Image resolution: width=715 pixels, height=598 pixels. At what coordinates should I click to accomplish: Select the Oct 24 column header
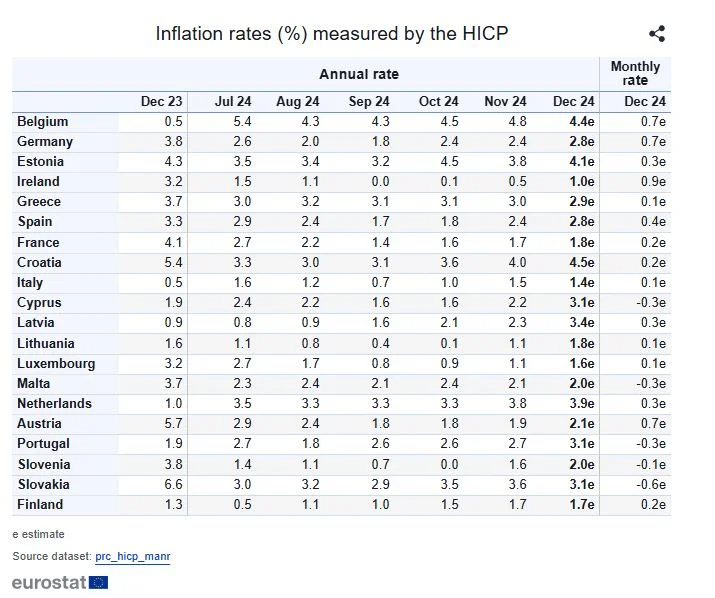pos(438,102)
